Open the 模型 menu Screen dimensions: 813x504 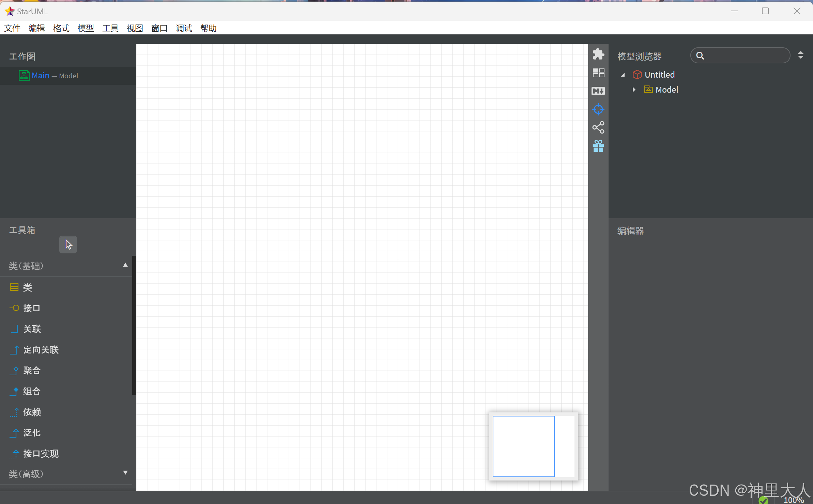click(x=86, y=28)
